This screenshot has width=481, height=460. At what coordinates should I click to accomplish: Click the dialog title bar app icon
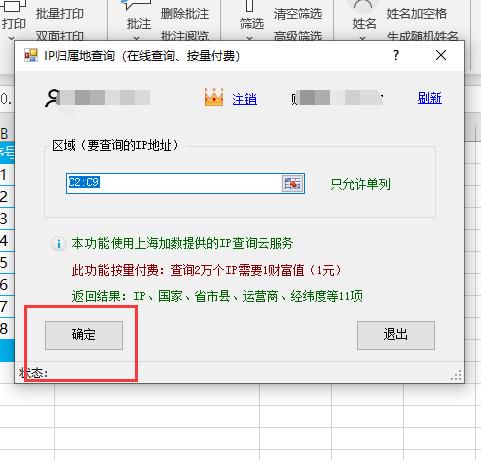tap(31, 55)
